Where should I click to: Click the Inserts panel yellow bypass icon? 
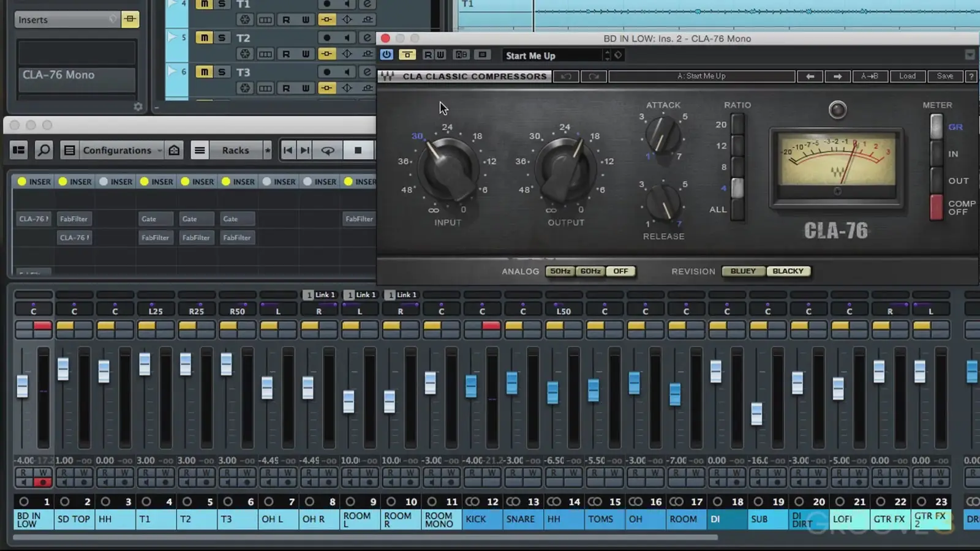130,20
